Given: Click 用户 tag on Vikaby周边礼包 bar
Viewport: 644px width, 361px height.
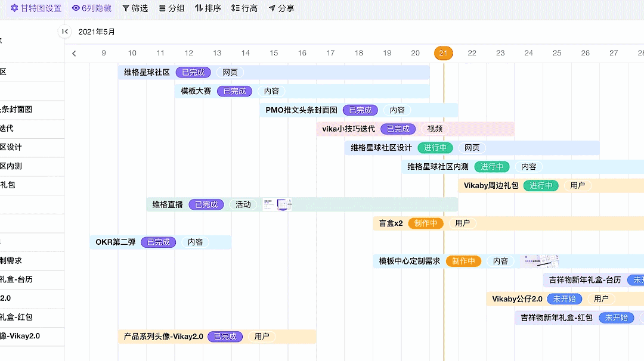Looking at the screenshot, I should (577, 185).
